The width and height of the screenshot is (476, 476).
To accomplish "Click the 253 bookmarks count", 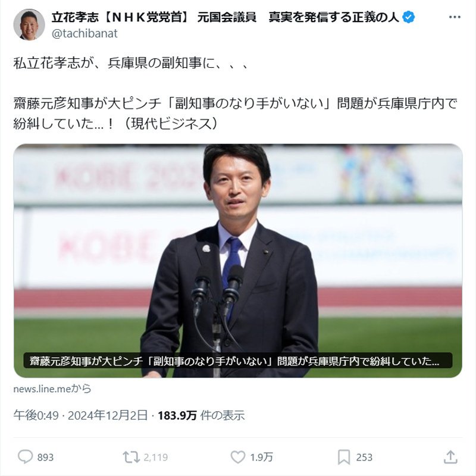I will click(x=364, y=457).
